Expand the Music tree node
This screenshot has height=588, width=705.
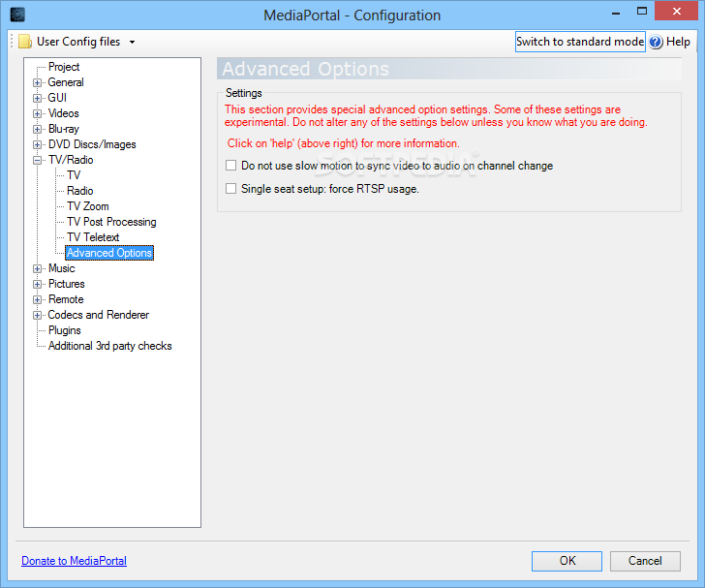(x=38, y=268)
